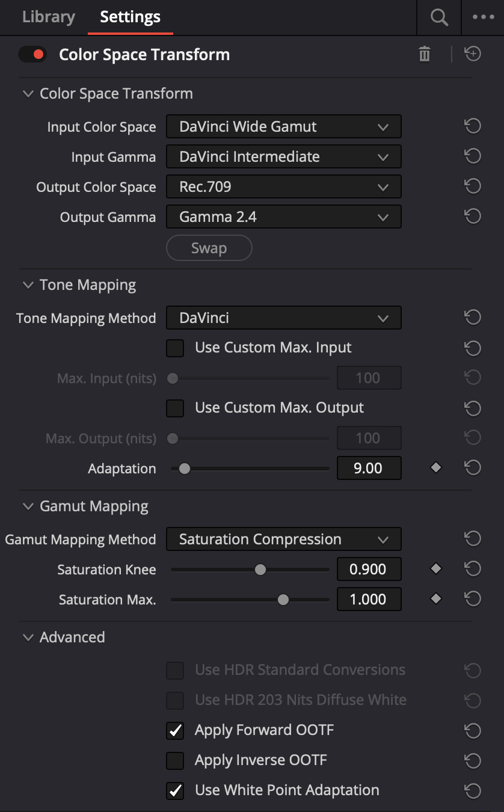Uncheck Use White Point Adaptation
Viewport: 504px width, 812px height.
[x=175, y=790]
